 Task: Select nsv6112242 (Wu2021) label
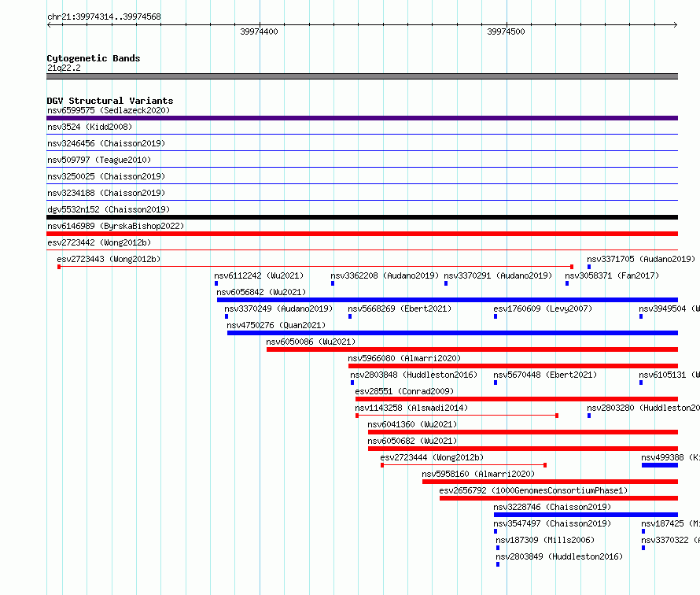259,275
